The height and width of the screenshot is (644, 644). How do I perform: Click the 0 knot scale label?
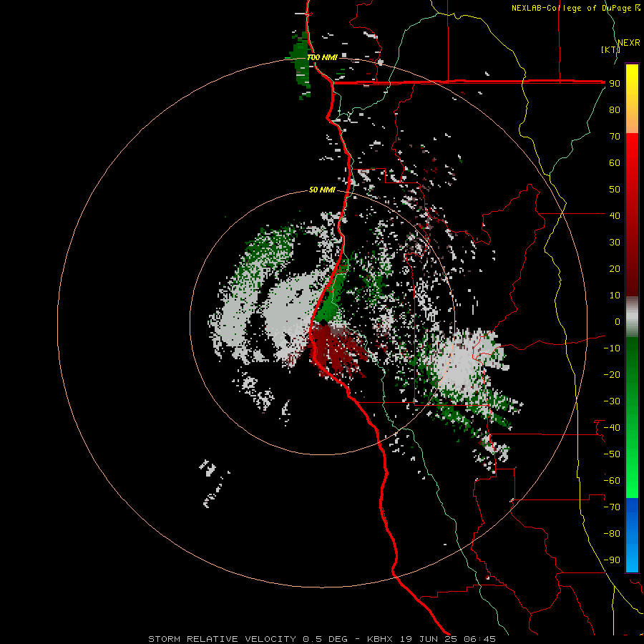tap(618, 322)
